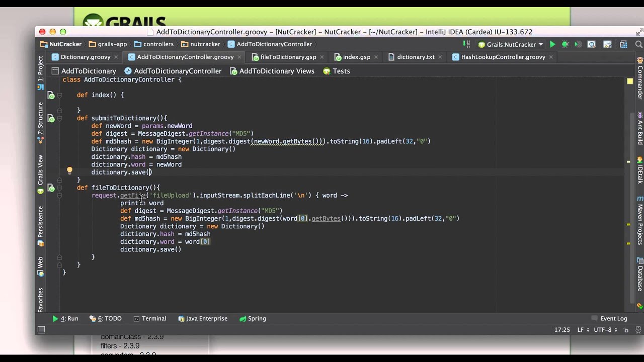Close the Dictionary.groovy tab
The image size is (644, 362).
pos(116,57)
